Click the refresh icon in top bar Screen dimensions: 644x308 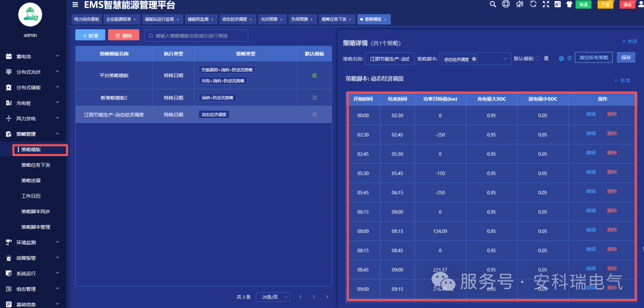(x=533, y=4)
